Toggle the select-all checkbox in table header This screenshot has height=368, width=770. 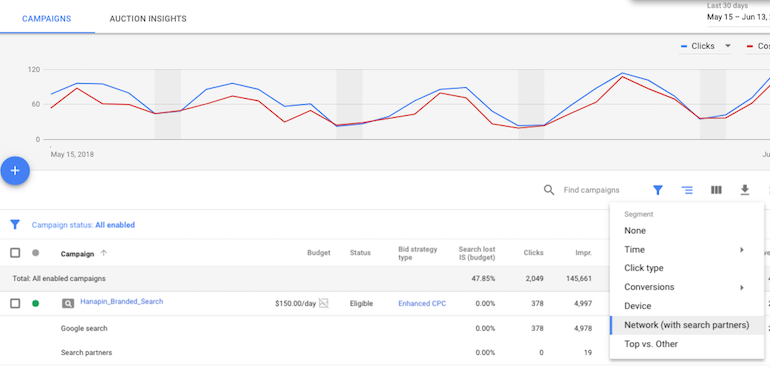tap(15, 253)
